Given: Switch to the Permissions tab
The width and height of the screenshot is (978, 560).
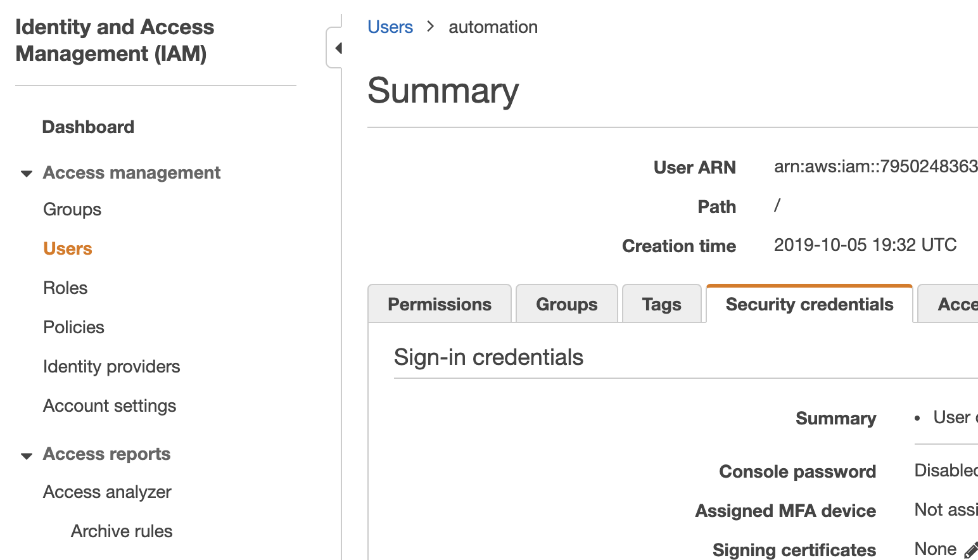Looking at the screenshot, I should pyautogui.click(x=439, y=304).
